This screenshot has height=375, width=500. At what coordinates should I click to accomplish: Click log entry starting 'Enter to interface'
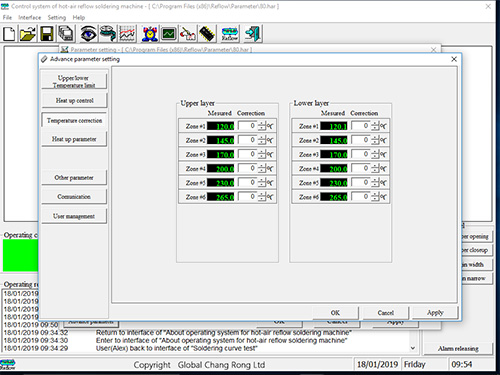point(222,340)
